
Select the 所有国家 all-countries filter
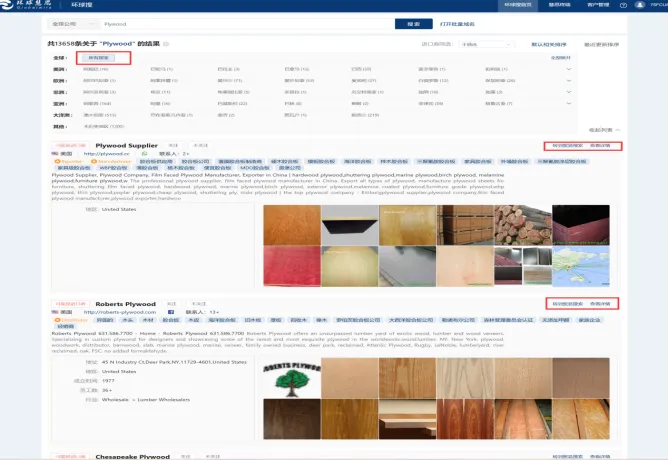(99, 58)
